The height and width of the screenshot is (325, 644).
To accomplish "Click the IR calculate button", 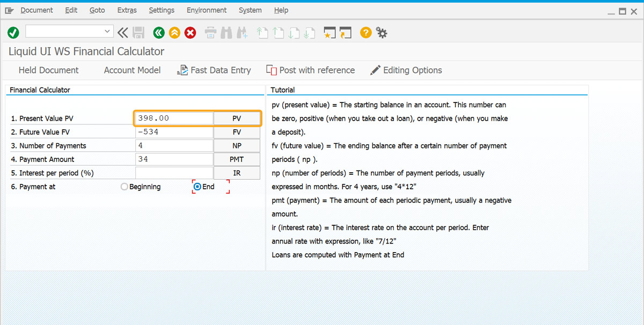I will 237,173.
